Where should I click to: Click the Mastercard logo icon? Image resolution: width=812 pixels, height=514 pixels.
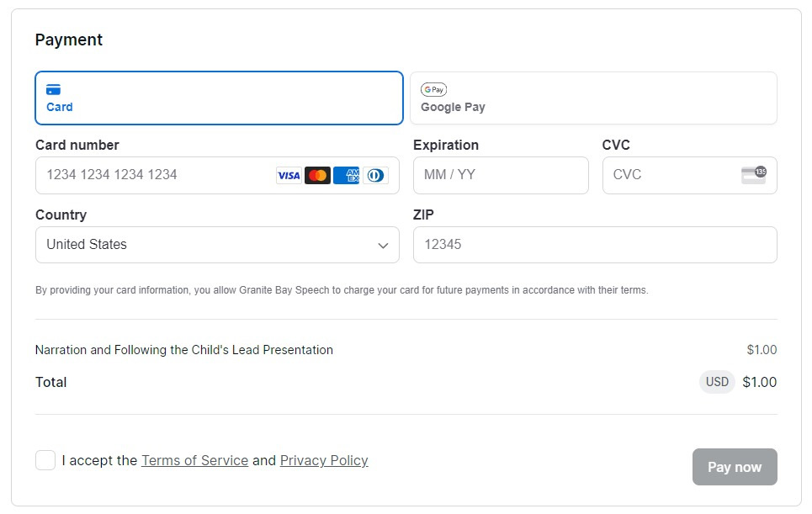pos(317,175)
